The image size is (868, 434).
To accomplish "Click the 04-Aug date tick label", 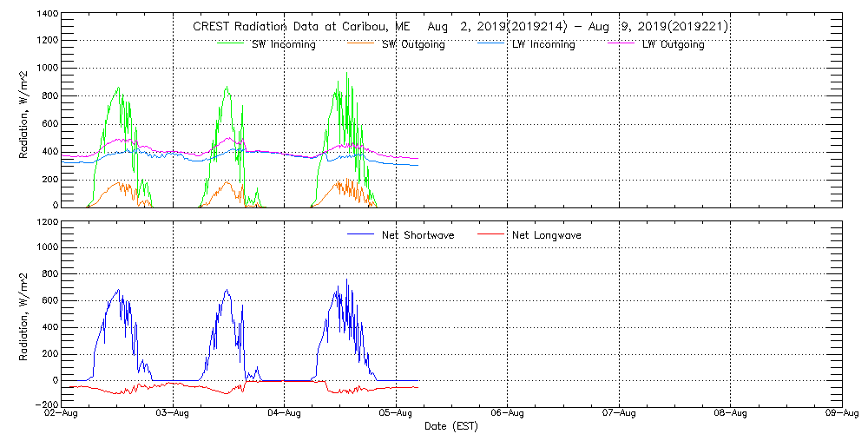I will [x=285, y=414].
